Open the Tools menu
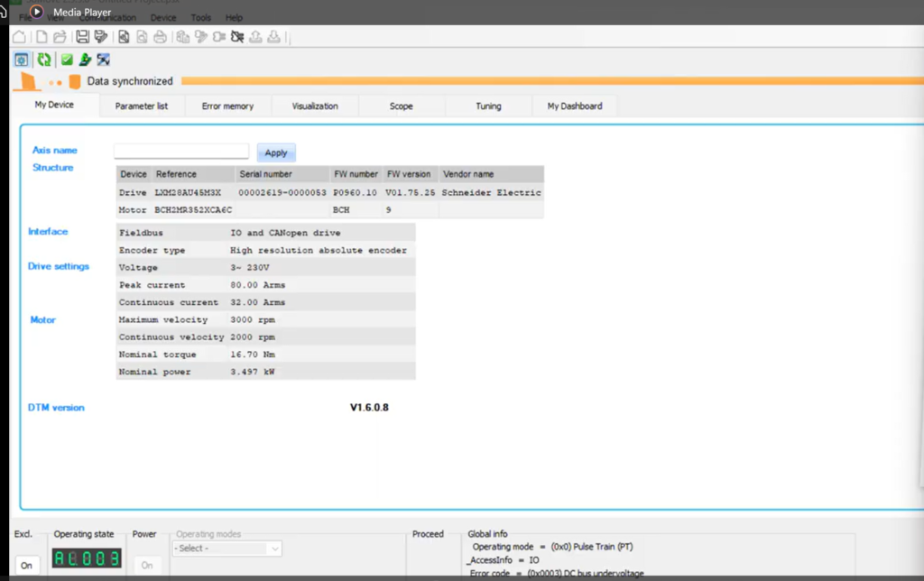This screenshot has height=581, width=924. tap(201, 18)
